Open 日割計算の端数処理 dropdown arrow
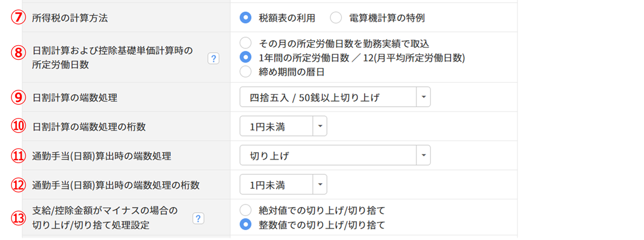 click(x=423, y=97)
